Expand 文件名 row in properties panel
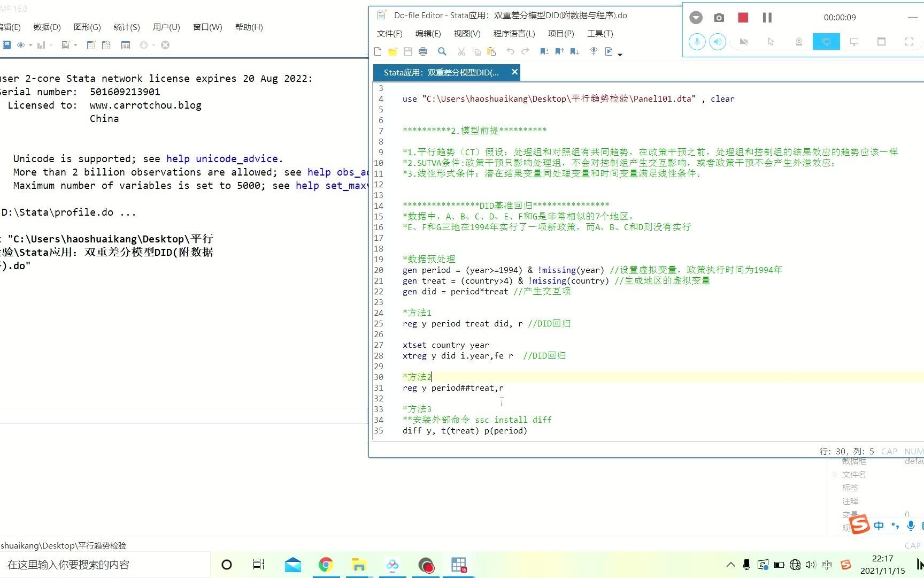924x578 pixels. point(835,474)
